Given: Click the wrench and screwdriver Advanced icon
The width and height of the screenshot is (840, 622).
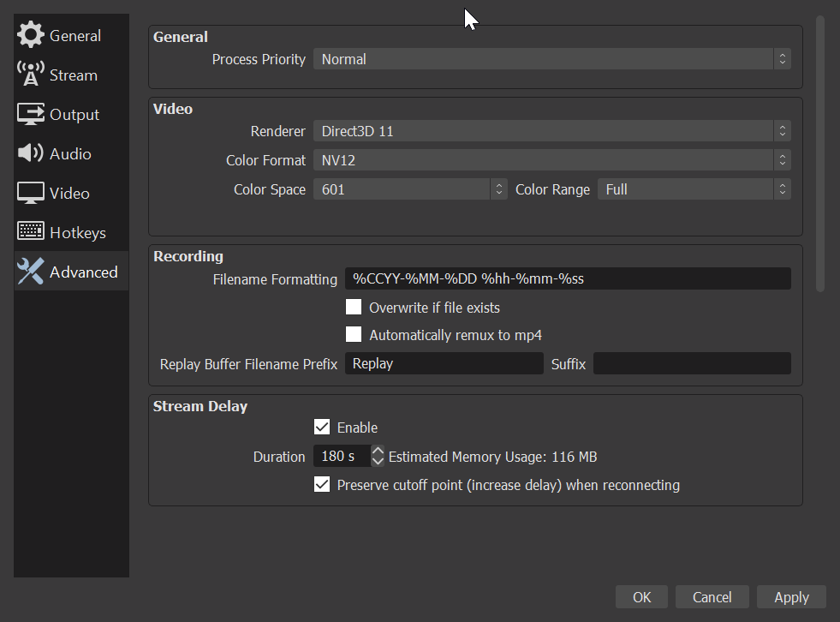Looking at the screenshot, I should [x=31, y=272].
